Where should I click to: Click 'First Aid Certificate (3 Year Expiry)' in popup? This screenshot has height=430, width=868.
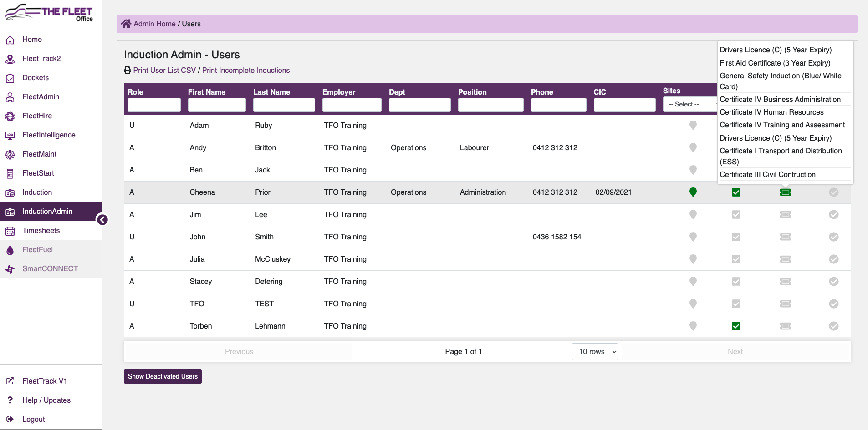click(775, 63)
